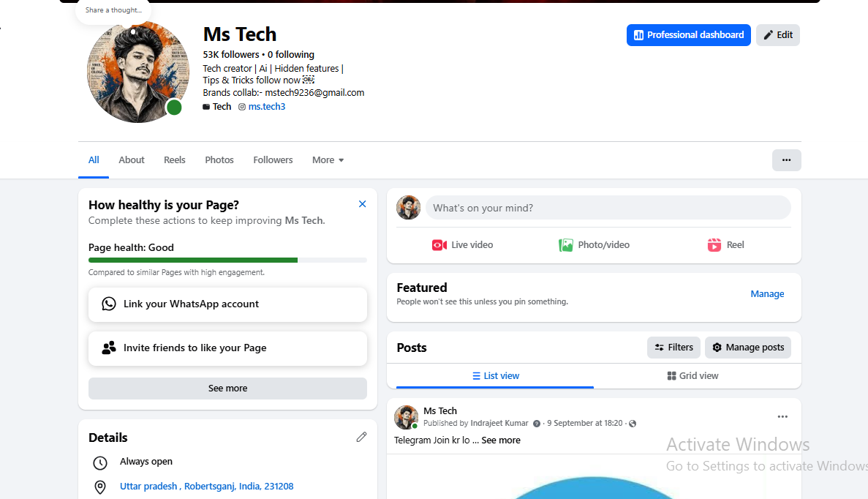Dismiss the Page health card
Screen dimensions: 868x499
[x=362, y=204]
